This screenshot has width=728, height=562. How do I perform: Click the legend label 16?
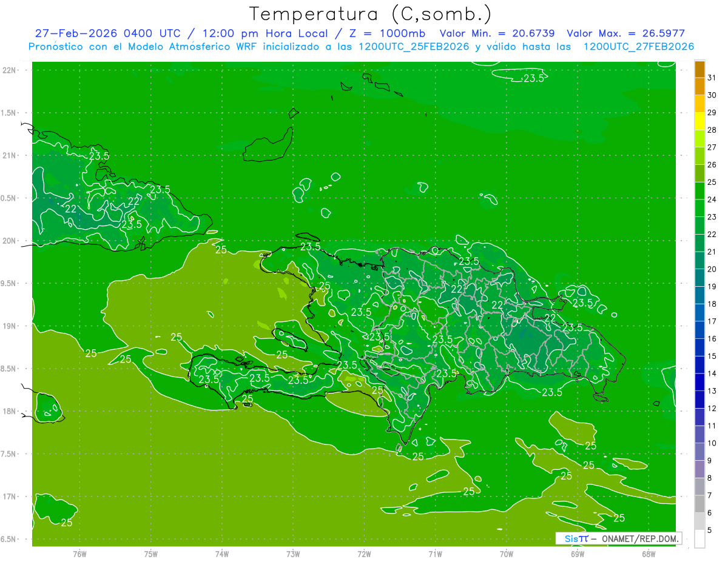coord(712,339)
